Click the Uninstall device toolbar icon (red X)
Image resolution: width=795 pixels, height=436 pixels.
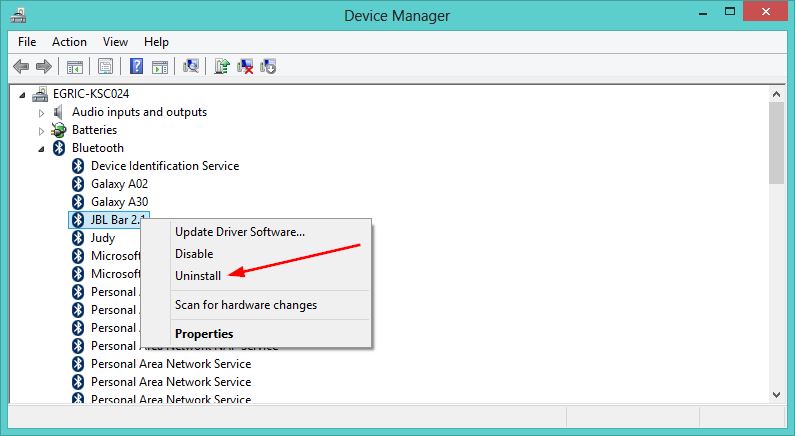[244, 67]
